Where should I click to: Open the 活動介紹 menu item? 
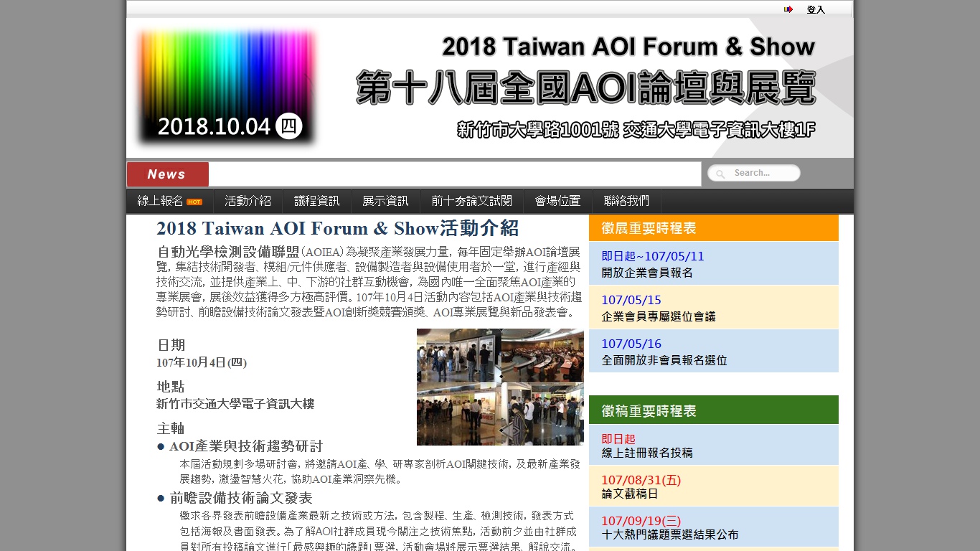248,201
